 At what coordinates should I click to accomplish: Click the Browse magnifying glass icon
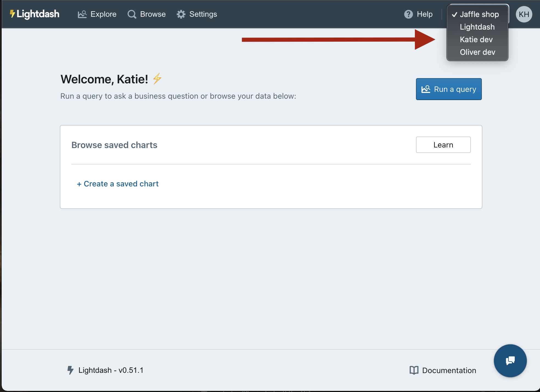pyautogui.click(x=132, y=14)
